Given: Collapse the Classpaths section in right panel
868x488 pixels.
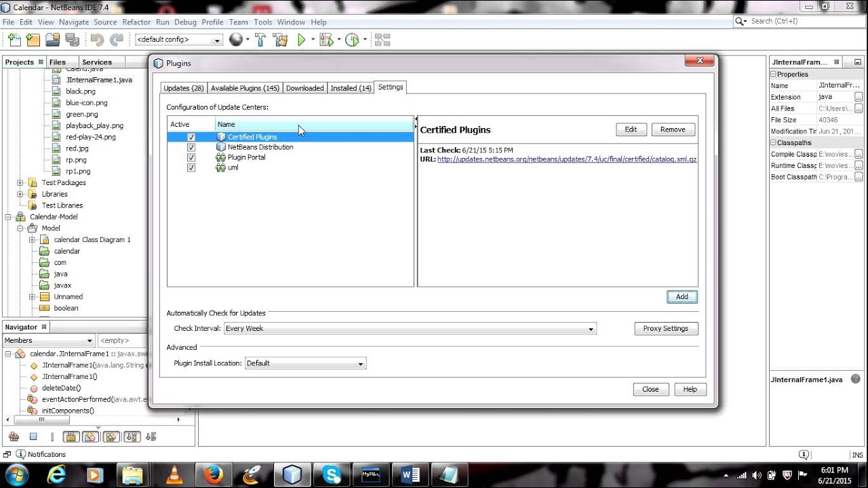Looking at the screenshot, I should pos(773,143).
